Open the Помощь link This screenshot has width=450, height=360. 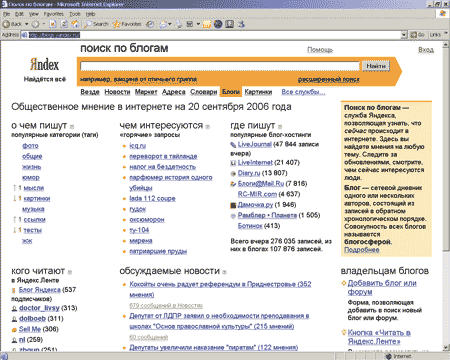pyautogui.click(x=320, y=50)
